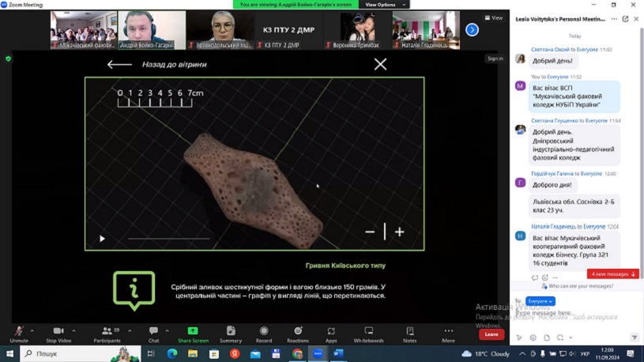
Task: Jump to 4 new messages
Action: coord(612,273)
